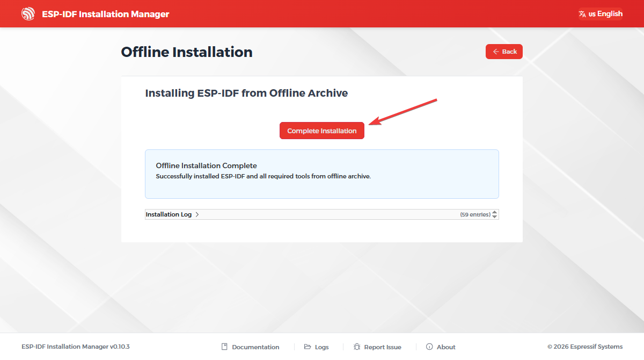Open the Documentation link
The width and height of the screenshot is (644, 360).
pyautogui.click(x=255, y=347)
